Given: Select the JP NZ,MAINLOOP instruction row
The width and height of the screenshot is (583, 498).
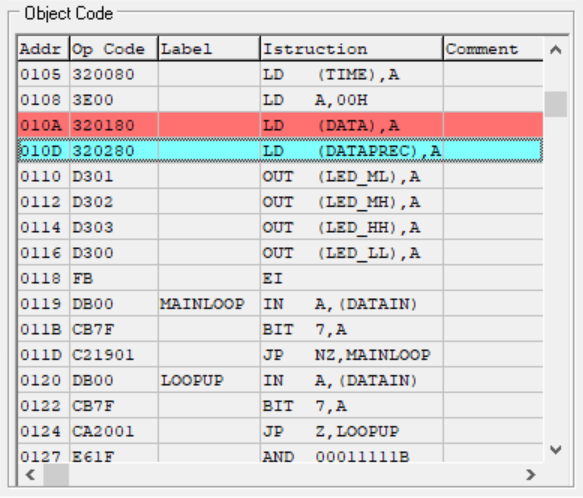Looking at the screenshot, I should [280, 355].
